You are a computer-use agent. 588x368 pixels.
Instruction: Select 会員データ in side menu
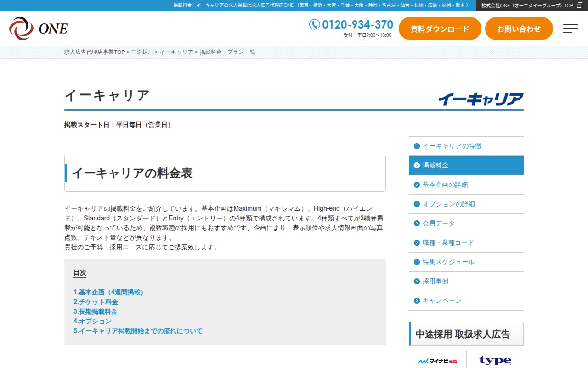point(466,224)
